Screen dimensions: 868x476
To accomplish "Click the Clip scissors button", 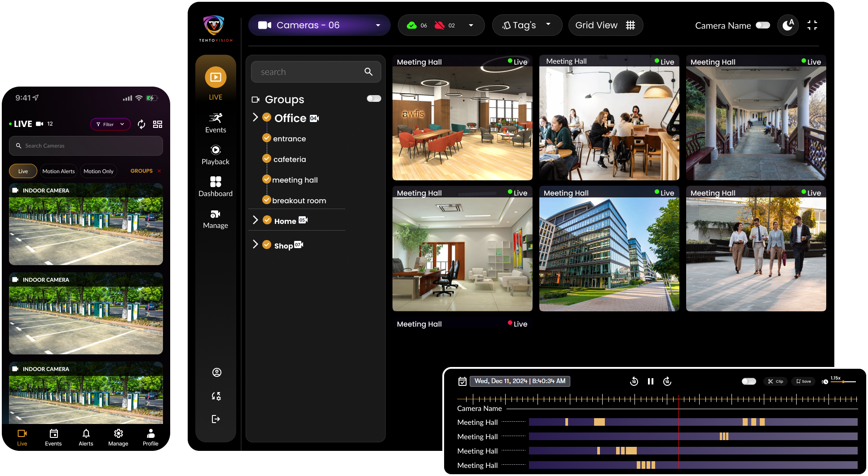I will pyautogui.click(x=775, y=381).
